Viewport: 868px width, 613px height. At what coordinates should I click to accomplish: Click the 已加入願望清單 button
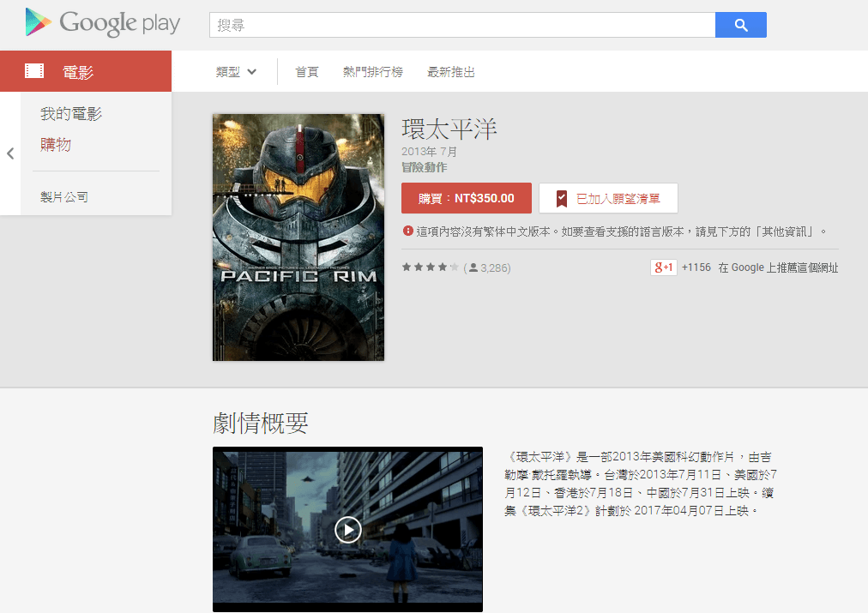point(608,198)
